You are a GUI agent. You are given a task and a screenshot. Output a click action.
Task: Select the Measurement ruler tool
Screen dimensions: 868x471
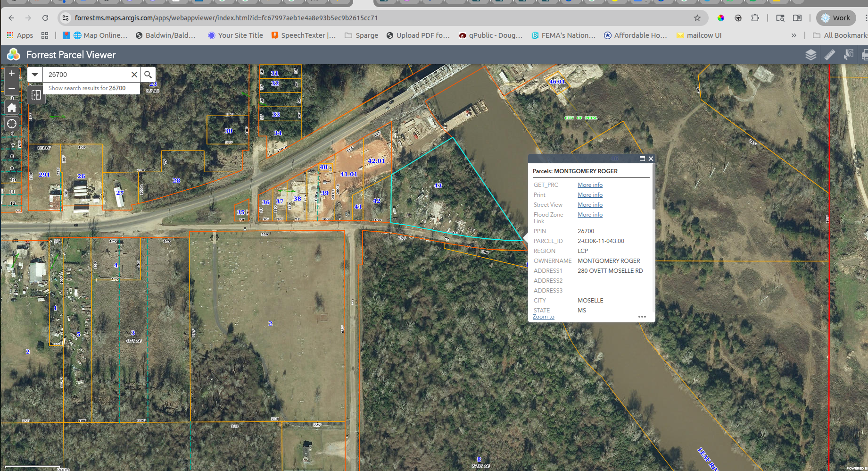828,55
